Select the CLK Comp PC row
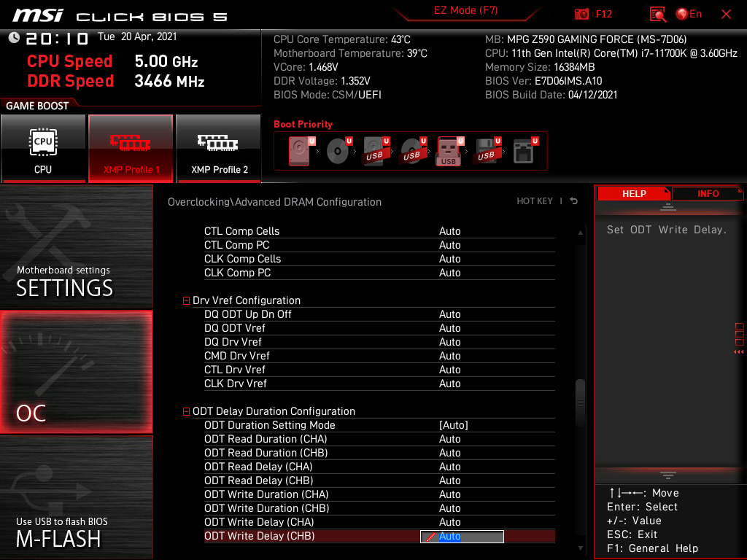Viewport: 747px width, 560px height. click(x=379, y=273)
